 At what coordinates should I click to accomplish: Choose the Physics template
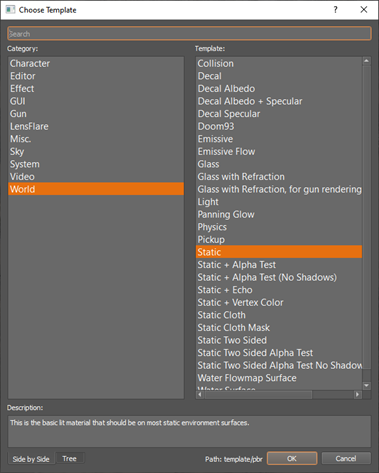coord(279,227)
